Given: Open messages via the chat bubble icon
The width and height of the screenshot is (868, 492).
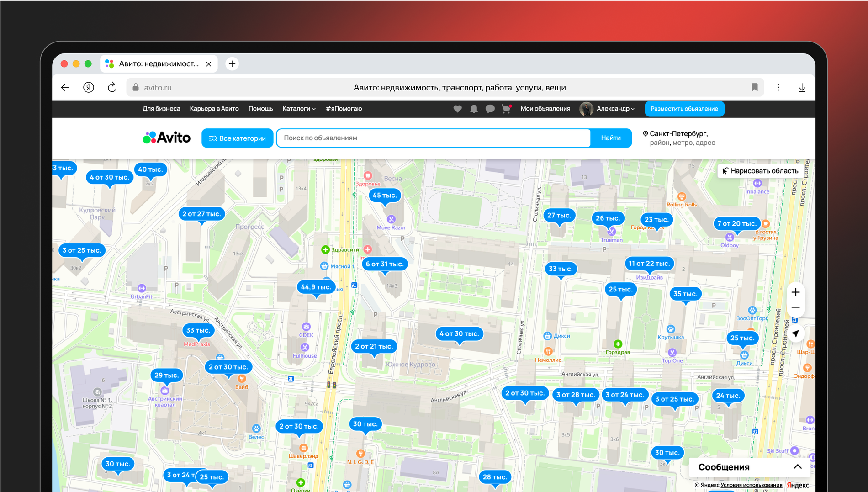Looking at the screenshot, I should [x=490, y=109].
